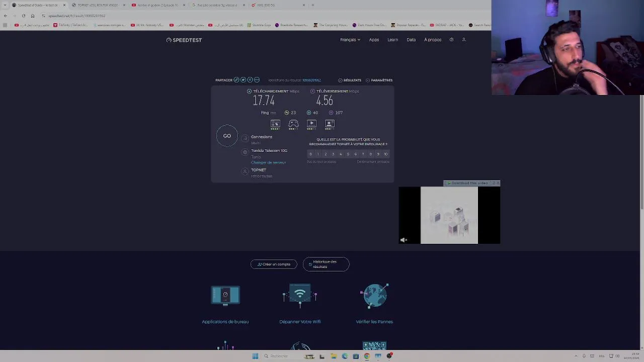Rate recommendation as 3
Viewport: 644px width, 362px height.
pyautogui.click(x=333, y=154)
